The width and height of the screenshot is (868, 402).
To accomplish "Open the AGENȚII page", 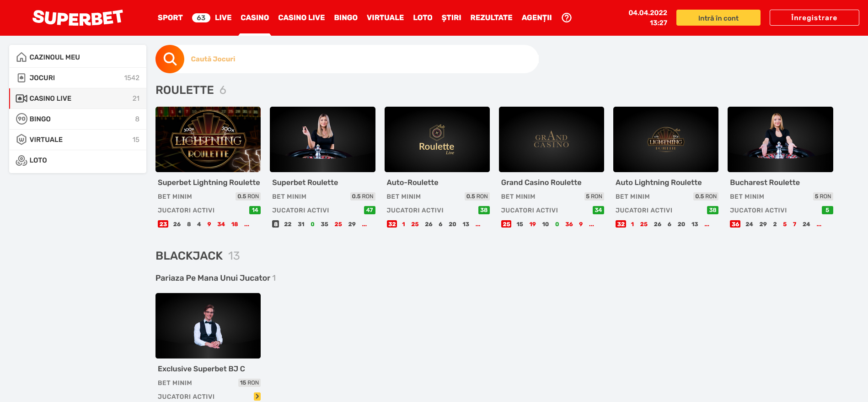I will pyautogui.click(x=537, y=18).
